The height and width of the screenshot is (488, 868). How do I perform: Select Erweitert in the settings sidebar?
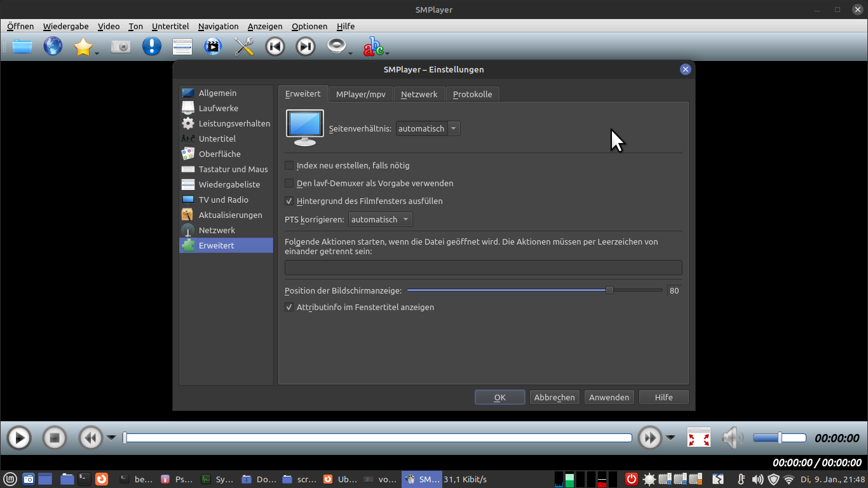[226, 245]
